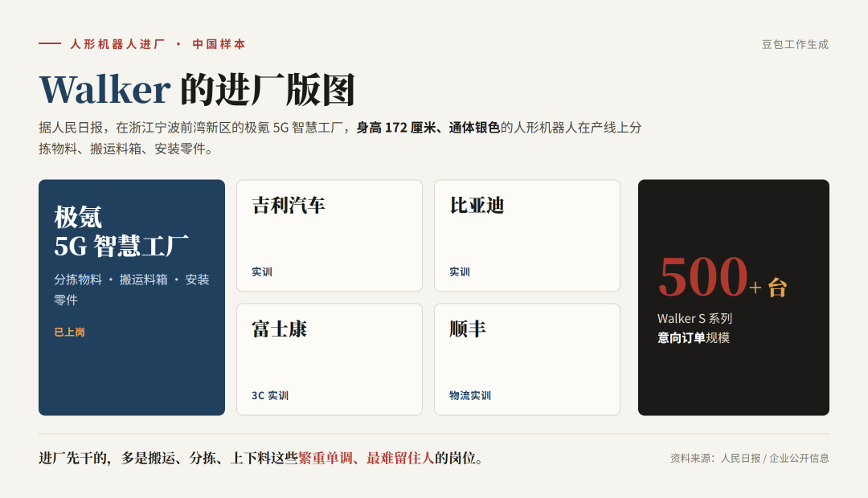Click the '资料来源：人民日报 / 企业公开信息' credit
This screenshot has height=498, width=868.
coord(750,458)
